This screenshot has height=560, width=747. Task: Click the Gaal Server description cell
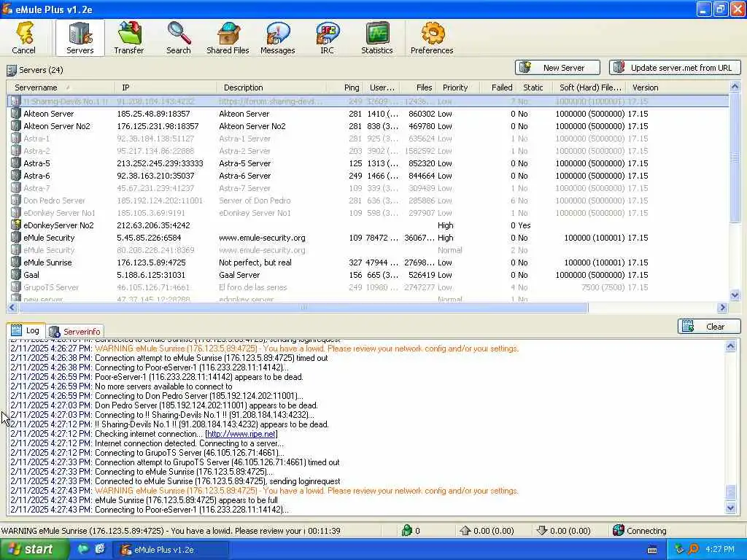coord(239,275)
